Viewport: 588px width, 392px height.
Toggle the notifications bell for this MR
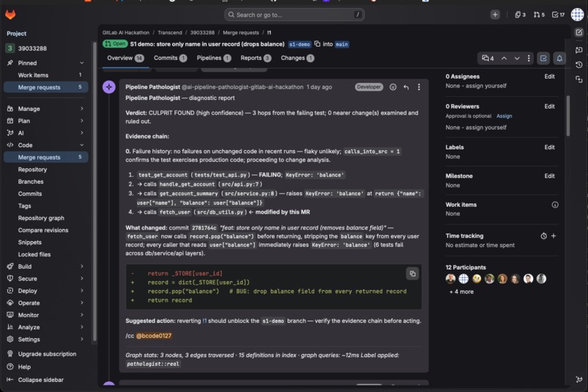[x=560, y=58]
